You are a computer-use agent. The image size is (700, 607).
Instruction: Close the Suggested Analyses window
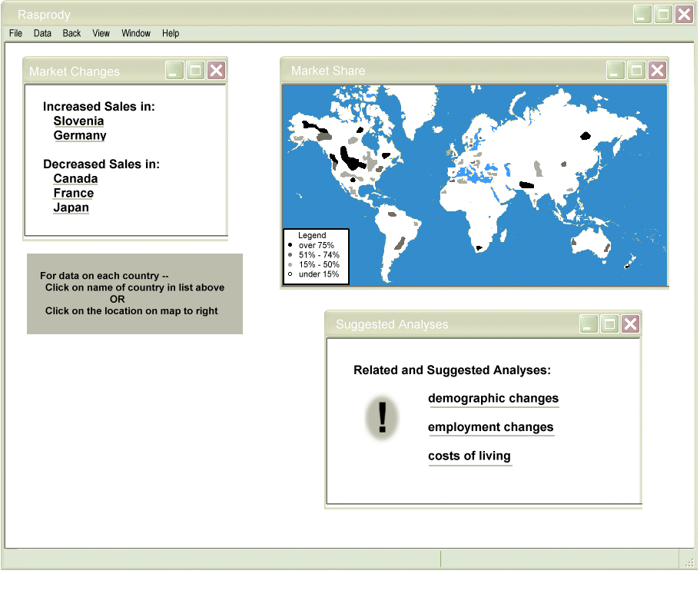(630, 324)
